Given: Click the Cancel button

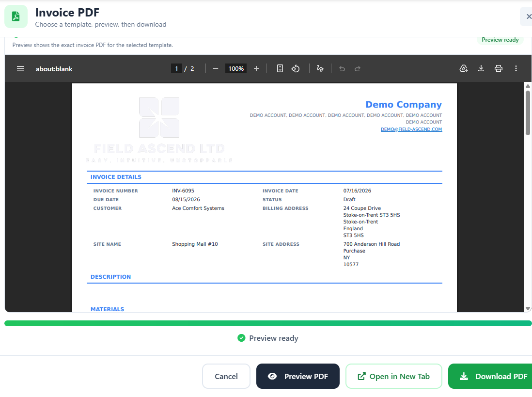Looking at the screenshot, I should pyautogui.click(x=226, y=376).
